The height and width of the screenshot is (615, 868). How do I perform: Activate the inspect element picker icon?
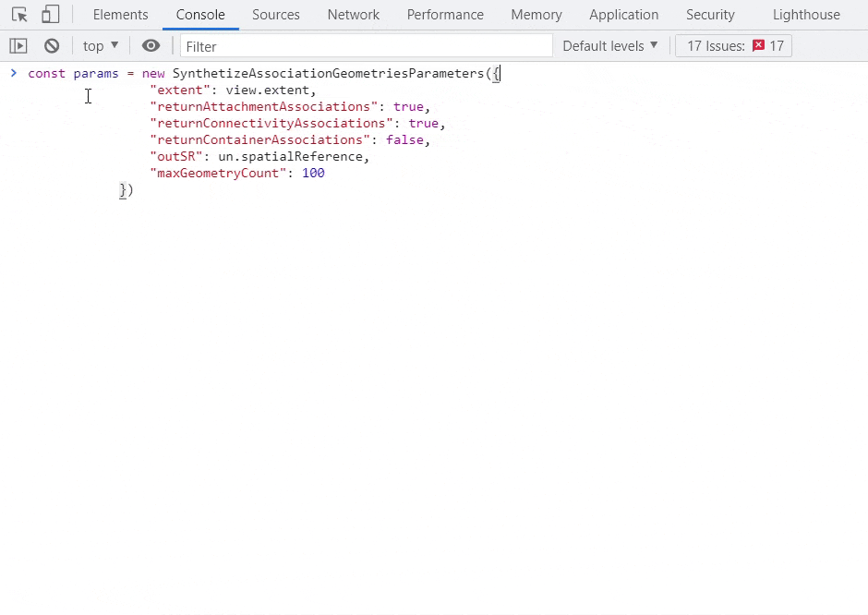19,15
